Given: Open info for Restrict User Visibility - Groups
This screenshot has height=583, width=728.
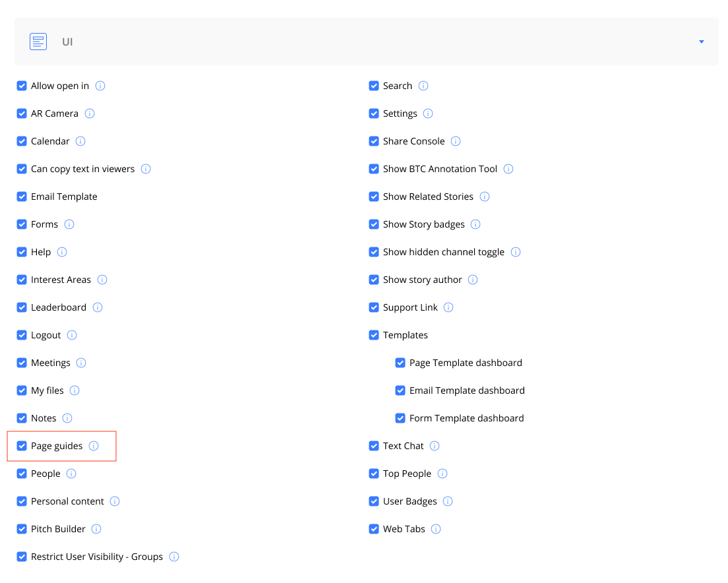Looking at the screenshot, I should click(x=174, y=557).
